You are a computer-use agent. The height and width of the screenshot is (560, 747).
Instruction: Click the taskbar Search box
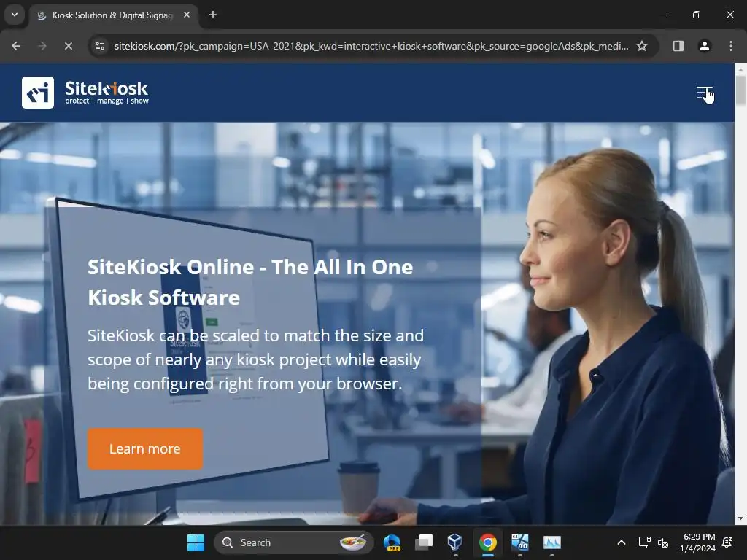click(293, 542)
